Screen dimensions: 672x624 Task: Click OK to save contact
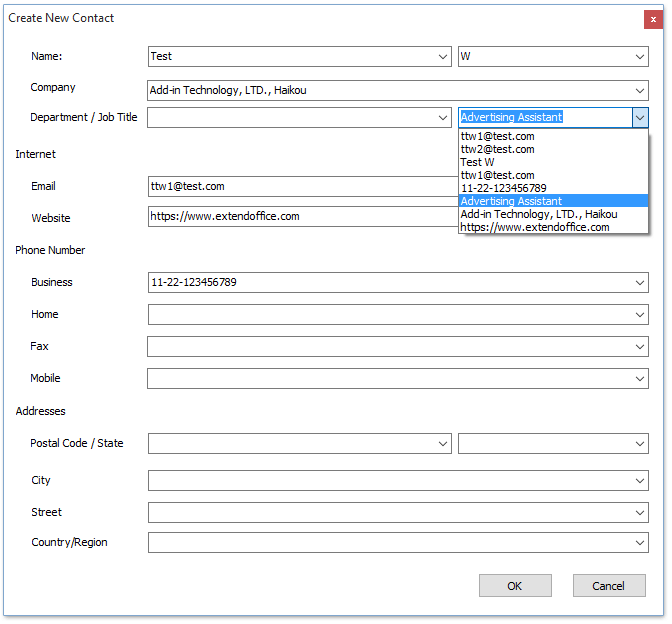515,586
